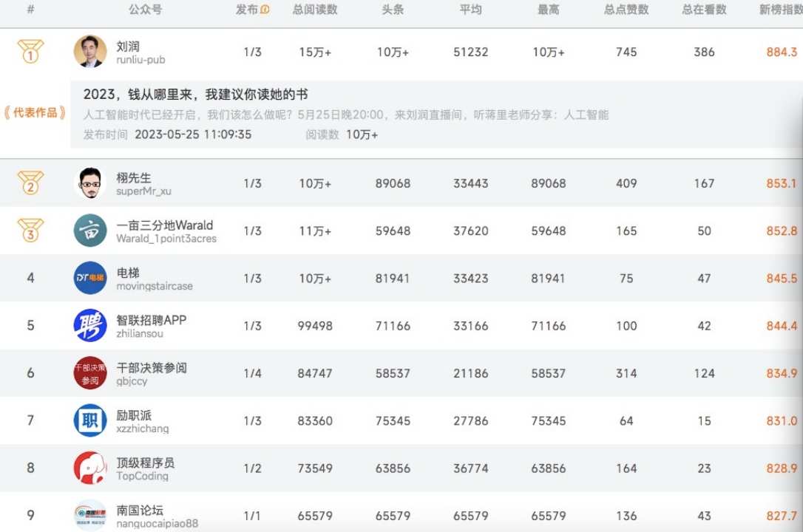Viewport: 803px width, 532px height.
Task: Open the 刘润 account name link
Action: click(x=128, y=46)
